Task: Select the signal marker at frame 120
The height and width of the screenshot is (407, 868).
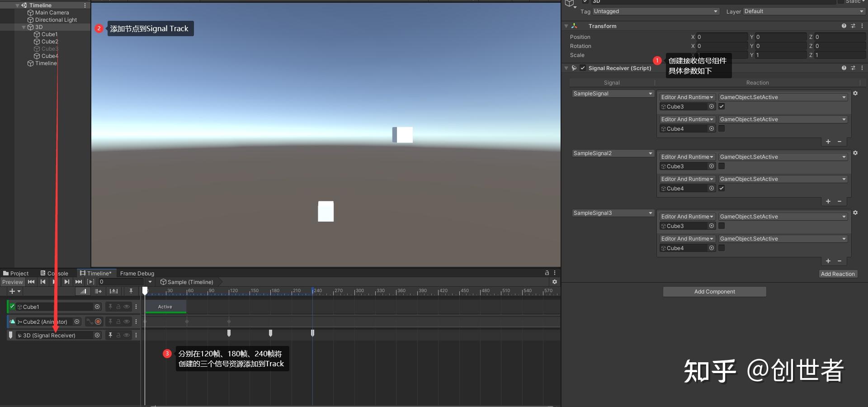Action: click(x=229, y=334)
